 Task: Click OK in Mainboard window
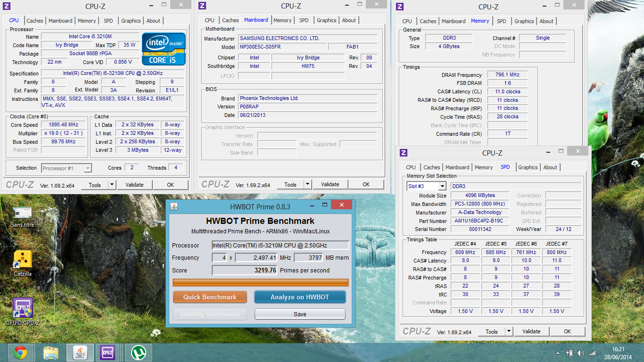[x=366, y=184]
